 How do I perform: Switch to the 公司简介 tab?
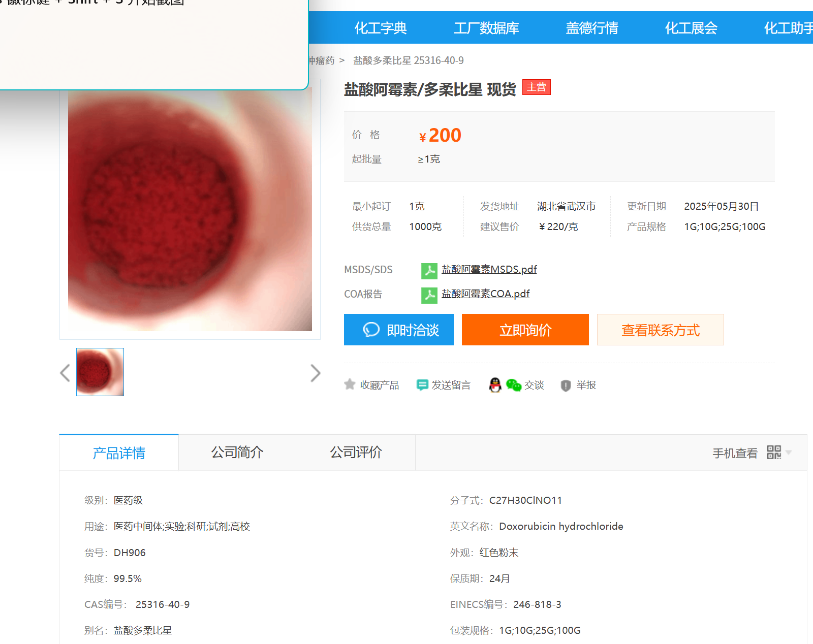tap(237, 452)
